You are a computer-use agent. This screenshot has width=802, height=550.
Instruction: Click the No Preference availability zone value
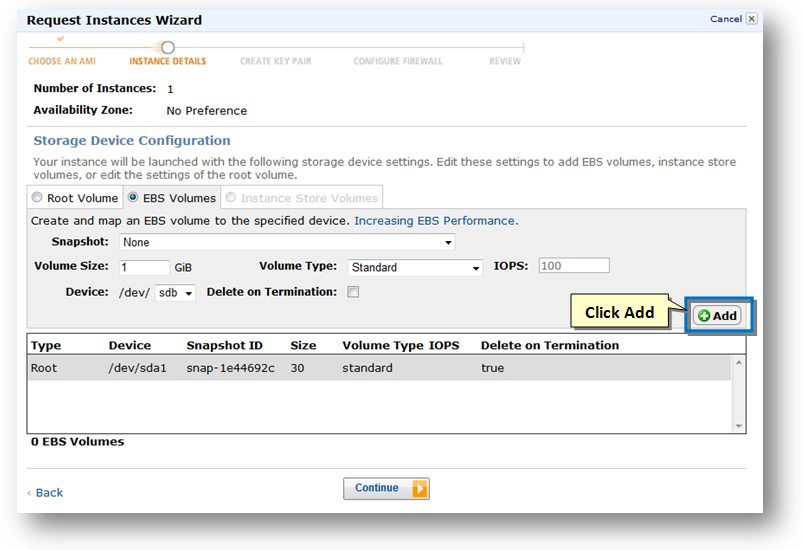point(207,111)
